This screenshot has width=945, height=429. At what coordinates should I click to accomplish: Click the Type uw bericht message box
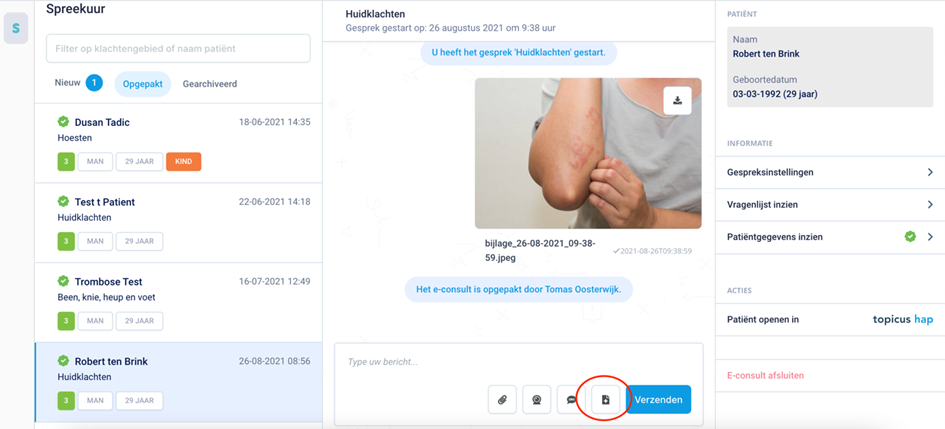pyautogui.click(x=519, y=362)
